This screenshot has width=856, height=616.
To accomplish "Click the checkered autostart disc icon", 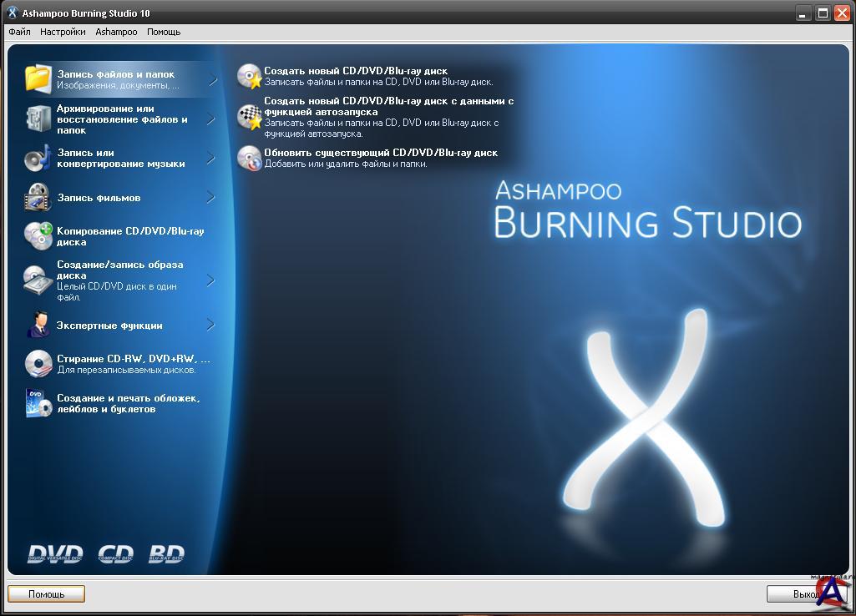I will 250,117.
